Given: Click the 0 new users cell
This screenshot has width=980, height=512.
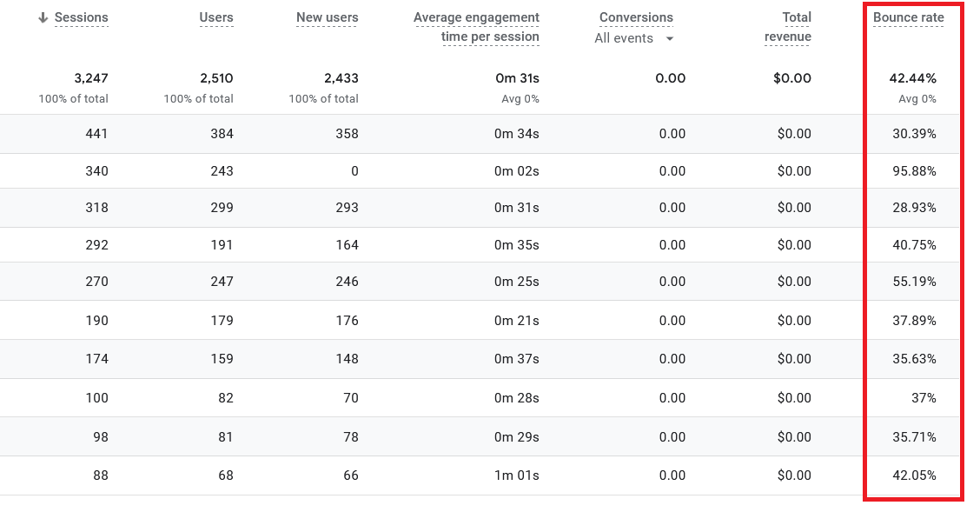Looking at the screenshot, I should [354, 171].
